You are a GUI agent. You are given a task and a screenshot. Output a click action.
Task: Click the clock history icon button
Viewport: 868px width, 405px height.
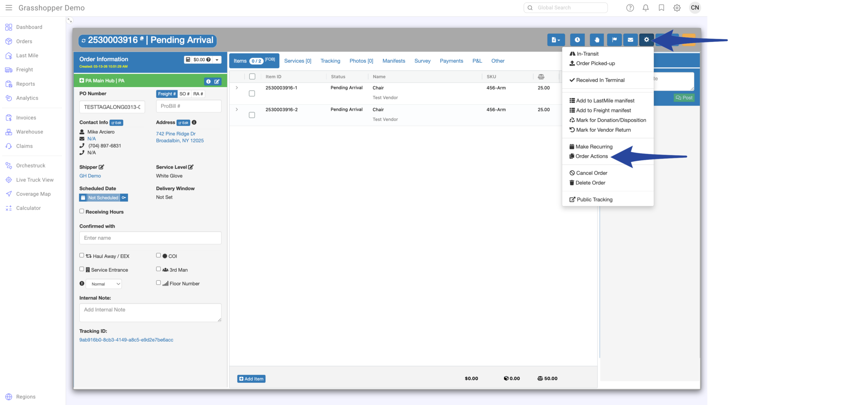coord(577,40)
